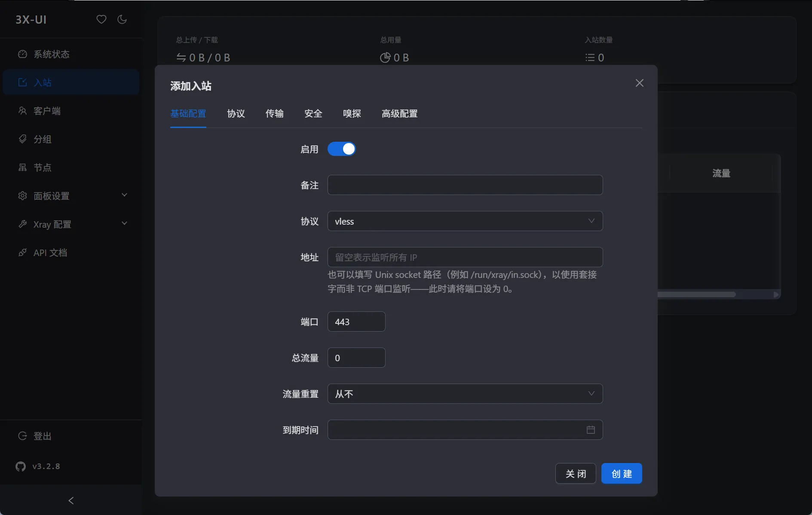Viewport: 812px width, 515px height.
Task: Open the 到期时间 date picker calendar icon
Action: (x=591, y=430)
